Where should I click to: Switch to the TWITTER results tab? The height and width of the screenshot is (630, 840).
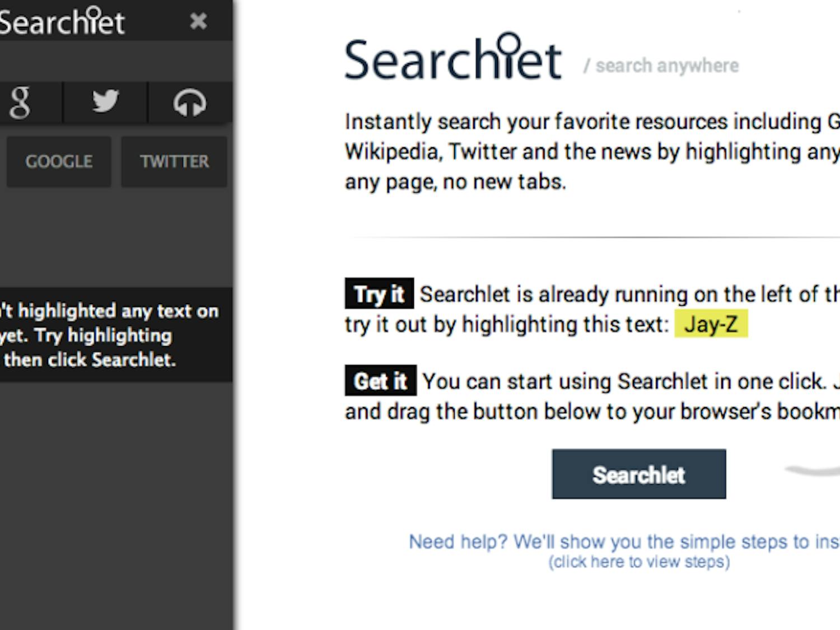coord(174,162)
